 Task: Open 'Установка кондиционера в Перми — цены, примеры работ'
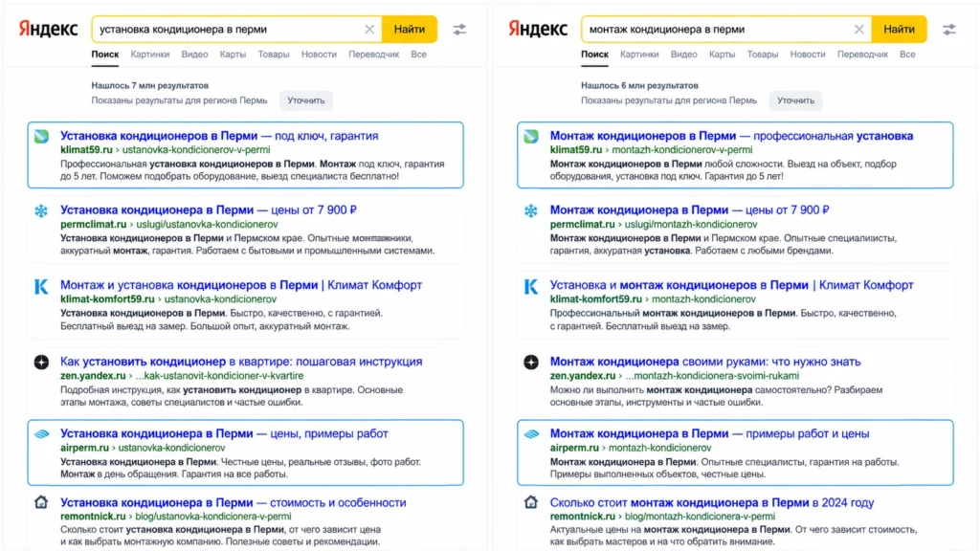pyautogui.click(x=224, y=433)
